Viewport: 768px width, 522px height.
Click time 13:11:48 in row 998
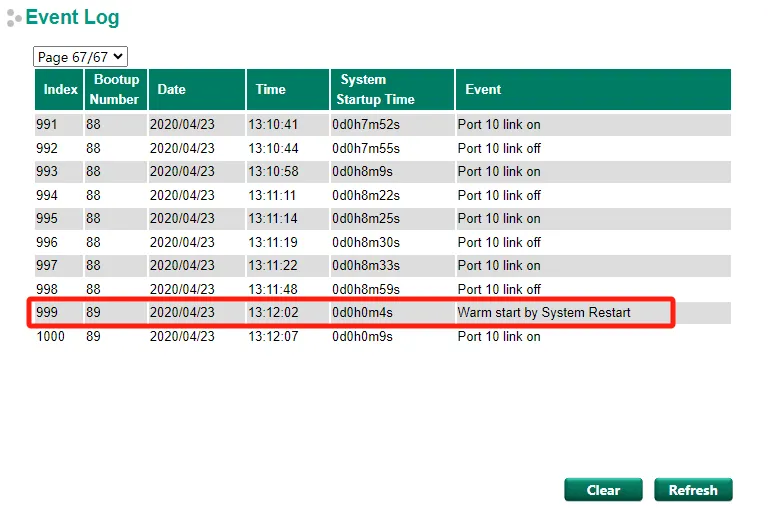pos(273,289)
